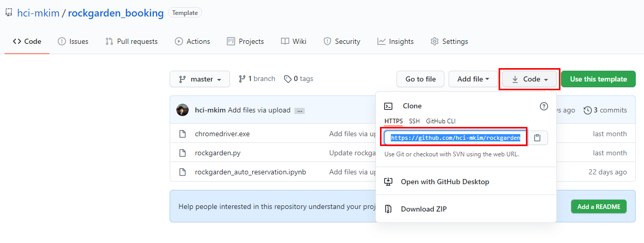This screenshot has width=644, height=243.
Task: Click file icon beside rockgarden_auto_reservation.ipynb
Action: (x=182, y=172)
